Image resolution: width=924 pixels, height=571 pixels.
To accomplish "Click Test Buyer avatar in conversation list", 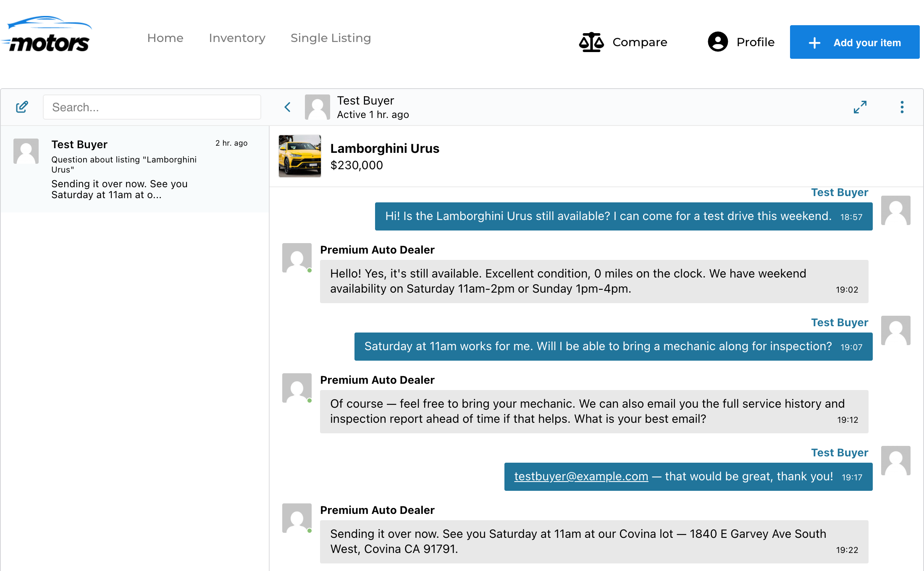I will click(x=26, y=151).
